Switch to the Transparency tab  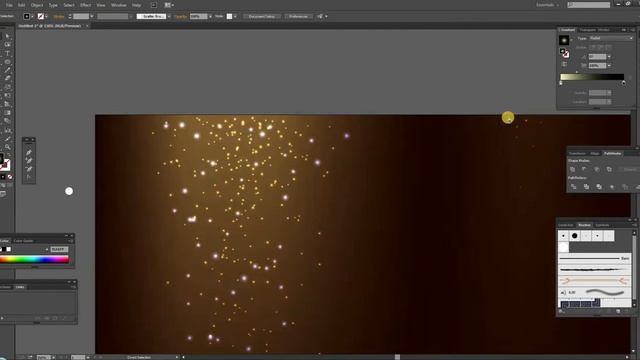[588, 30]
